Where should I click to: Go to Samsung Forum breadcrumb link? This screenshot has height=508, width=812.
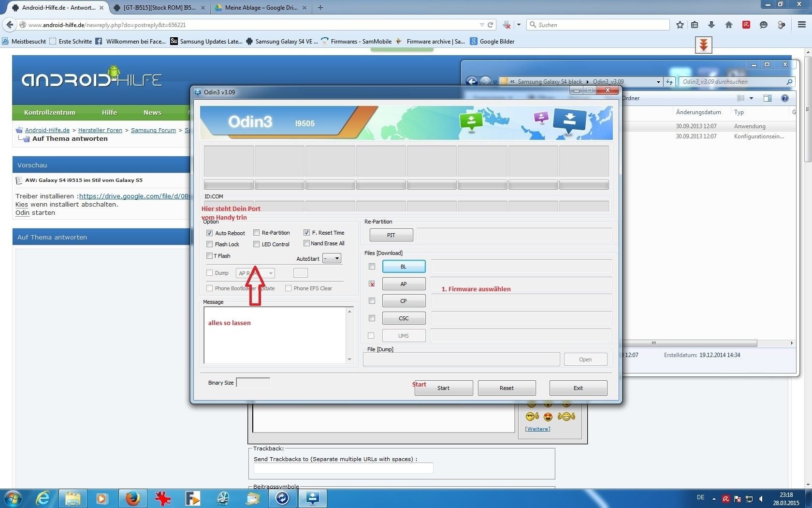coord(153,130)
